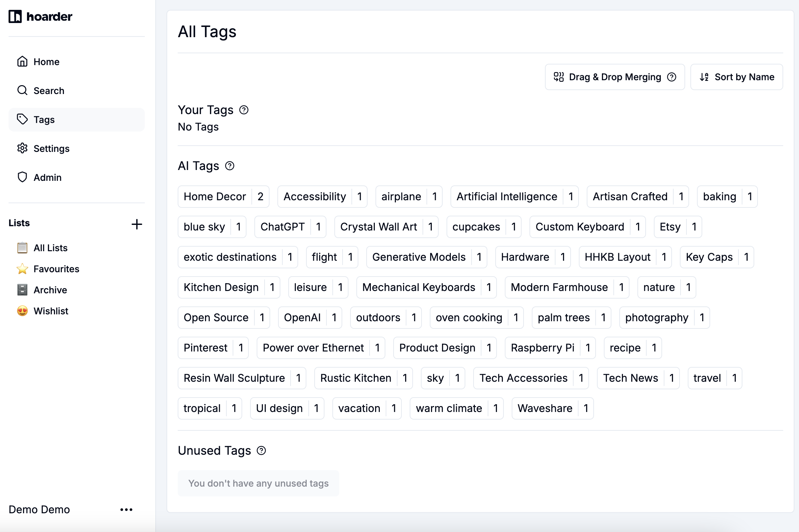Open the Archive list icon
The width and height of the screenshot is (799, 532).
[22, 290]
